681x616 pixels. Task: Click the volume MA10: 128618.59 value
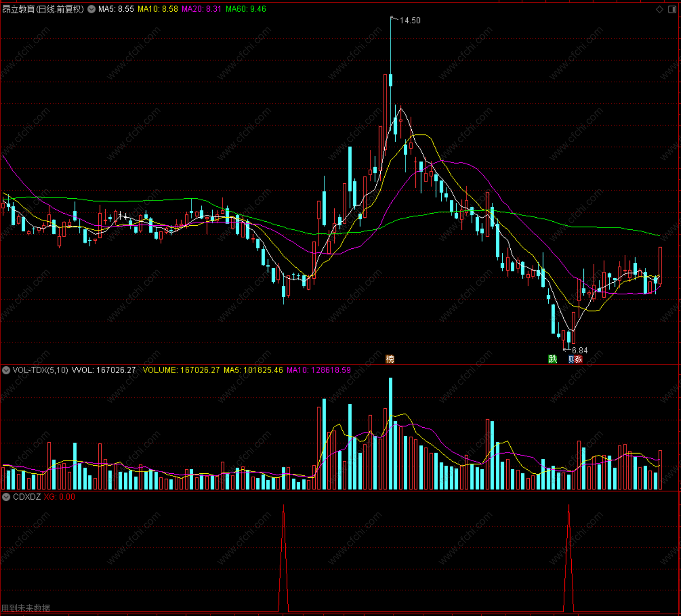pyautogui.click(x=319, y=370)
